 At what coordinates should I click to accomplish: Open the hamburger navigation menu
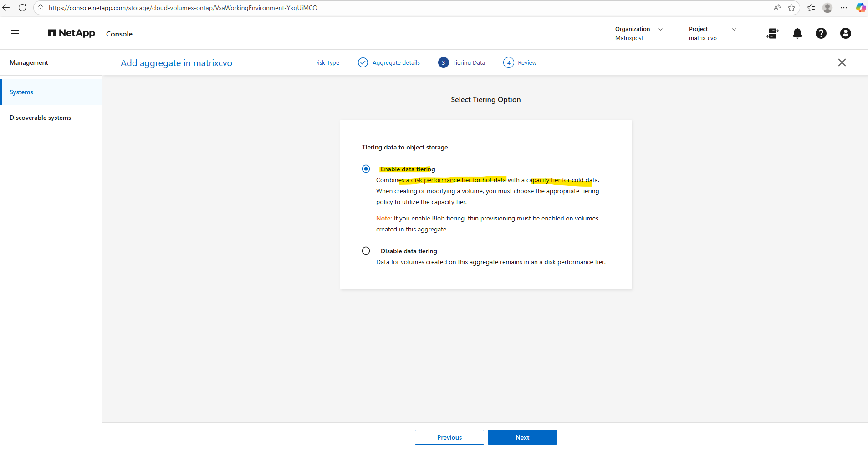click(x=15, y=33)
